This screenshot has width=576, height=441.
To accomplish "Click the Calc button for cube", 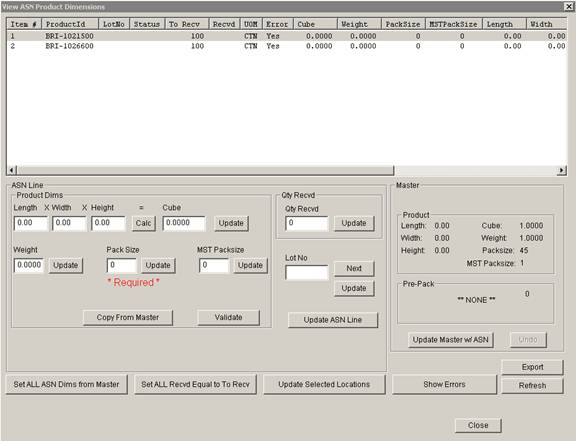I will click(x=143, y=223).
